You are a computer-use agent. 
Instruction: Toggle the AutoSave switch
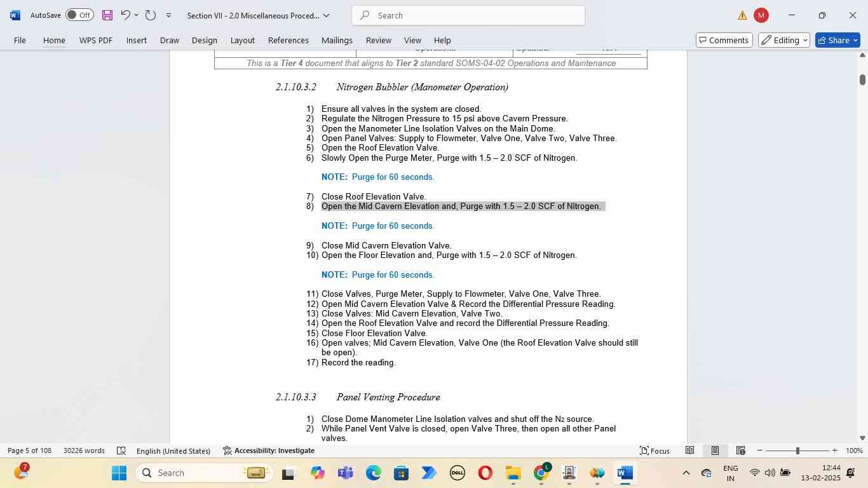tap(79, 15)
